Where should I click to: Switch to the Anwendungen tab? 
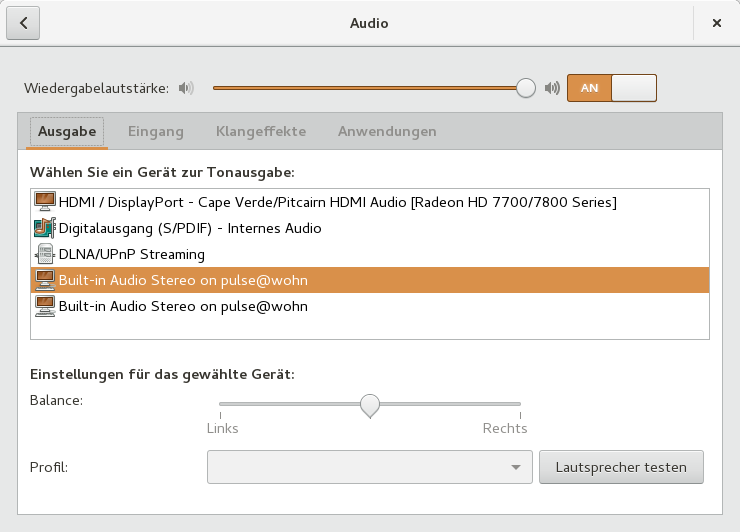(x=387, y=132)
